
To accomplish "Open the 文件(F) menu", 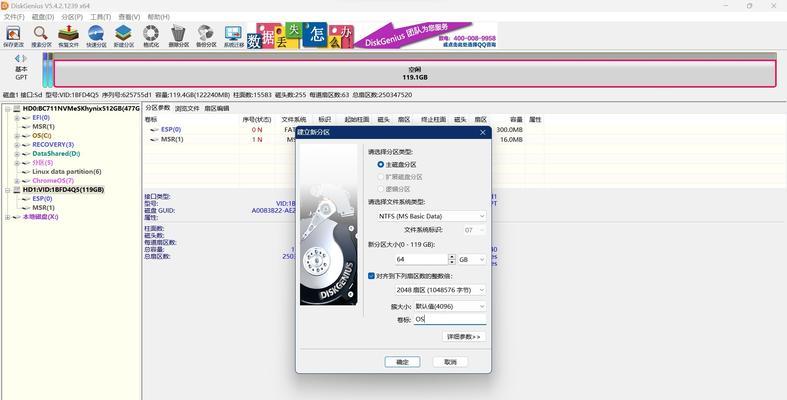I will [14, 17].
